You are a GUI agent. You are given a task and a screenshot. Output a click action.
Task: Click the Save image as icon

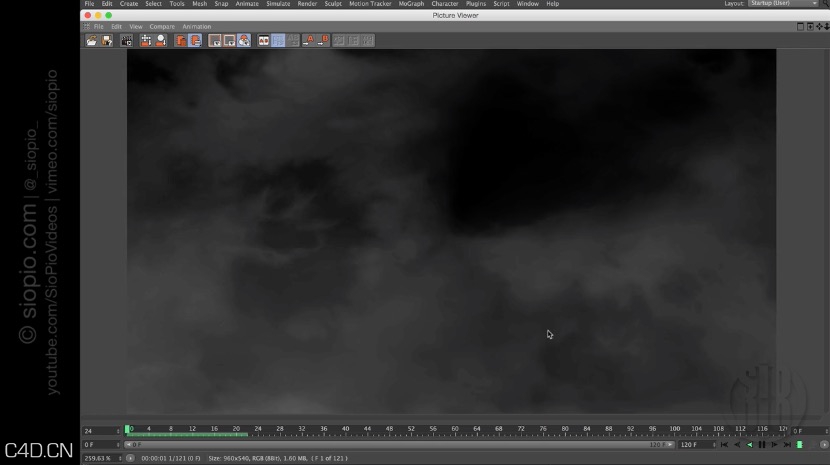coord(107,40)
